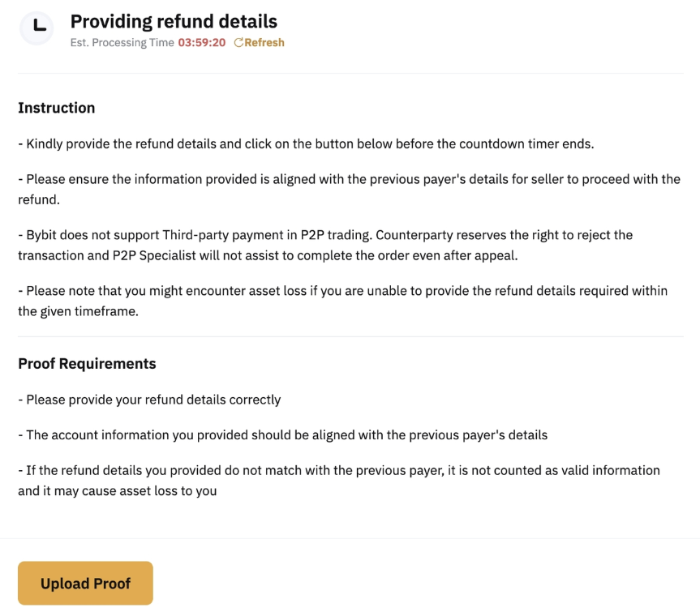
Task: Select the "Providing refund details" title
Action: pyautogui.click(x=174, y=21)
